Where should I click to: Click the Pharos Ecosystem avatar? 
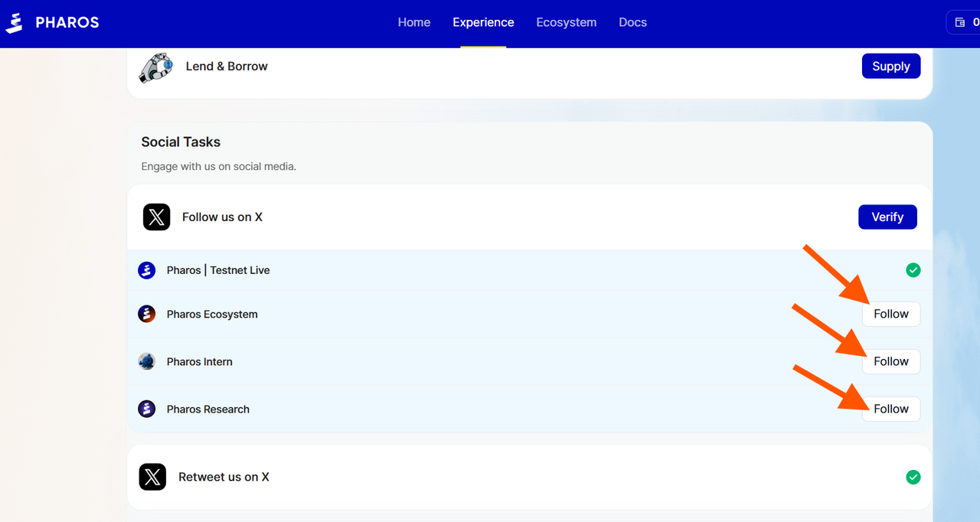[x=146, y=314]
